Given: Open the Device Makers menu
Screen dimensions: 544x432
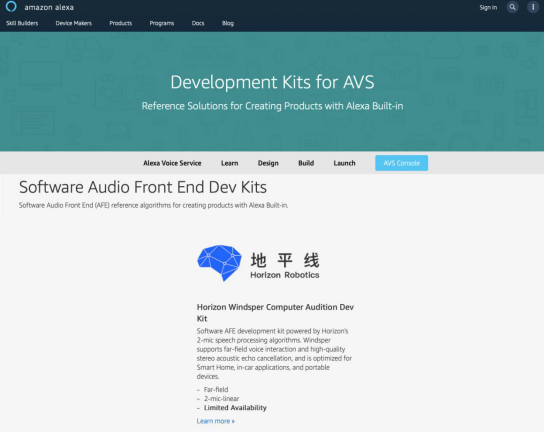Looking at the screenshot, I should click(74, 23).
